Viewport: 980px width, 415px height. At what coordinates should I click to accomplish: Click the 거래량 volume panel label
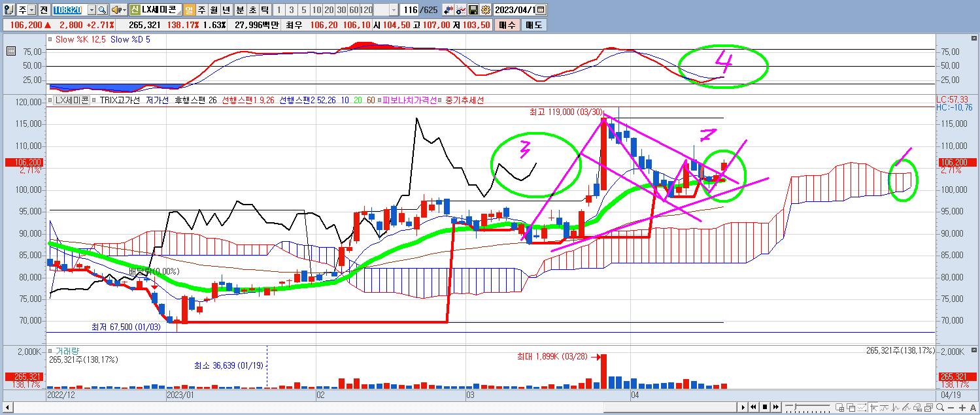67,351
